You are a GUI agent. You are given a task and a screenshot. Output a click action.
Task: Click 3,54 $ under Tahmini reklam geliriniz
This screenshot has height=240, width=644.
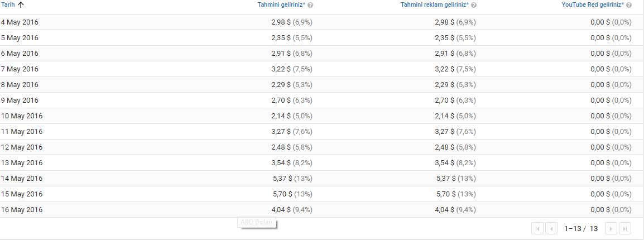[444, 163]
